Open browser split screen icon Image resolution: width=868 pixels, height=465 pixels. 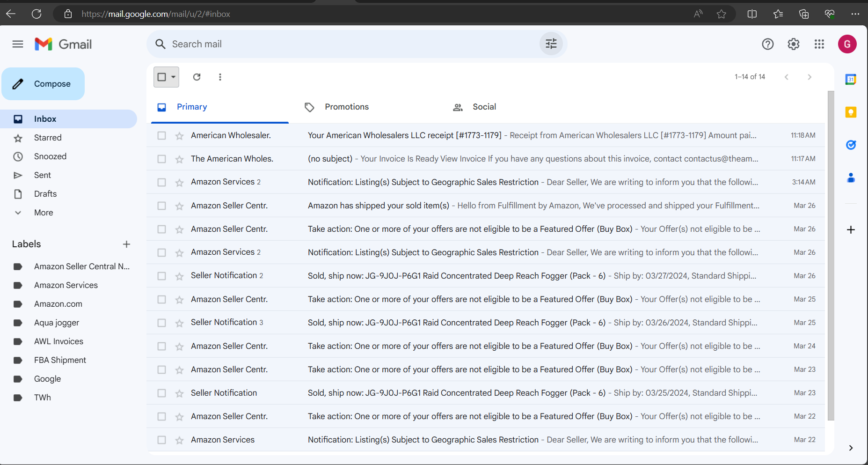(x=752, y=14)
